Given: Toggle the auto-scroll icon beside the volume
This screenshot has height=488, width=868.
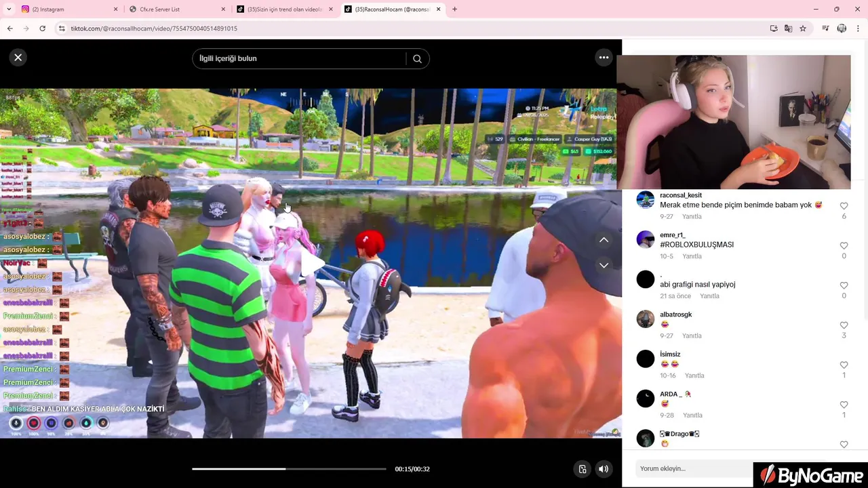Looking at the screenshot, I should tap(582, 469).
